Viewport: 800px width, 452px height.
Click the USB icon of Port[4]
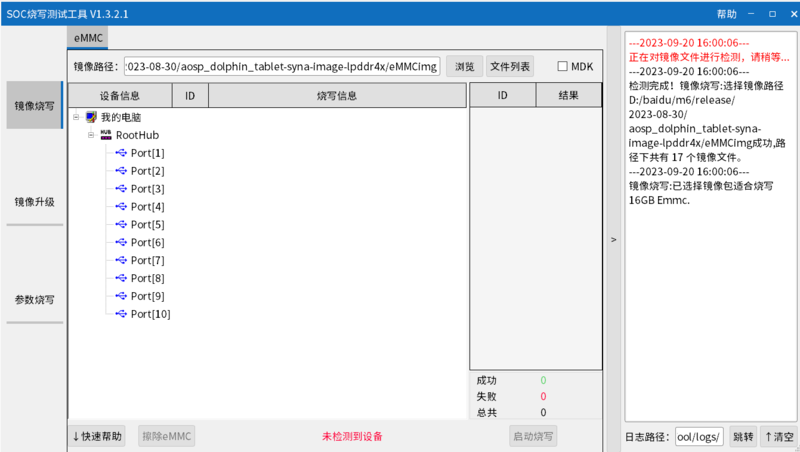coord(121,206)
